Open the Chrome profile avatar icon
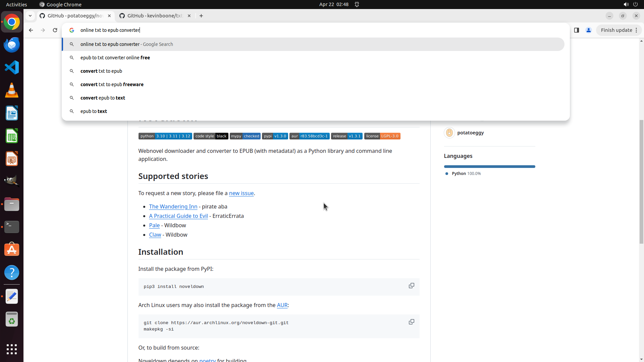 click(588, 30)
